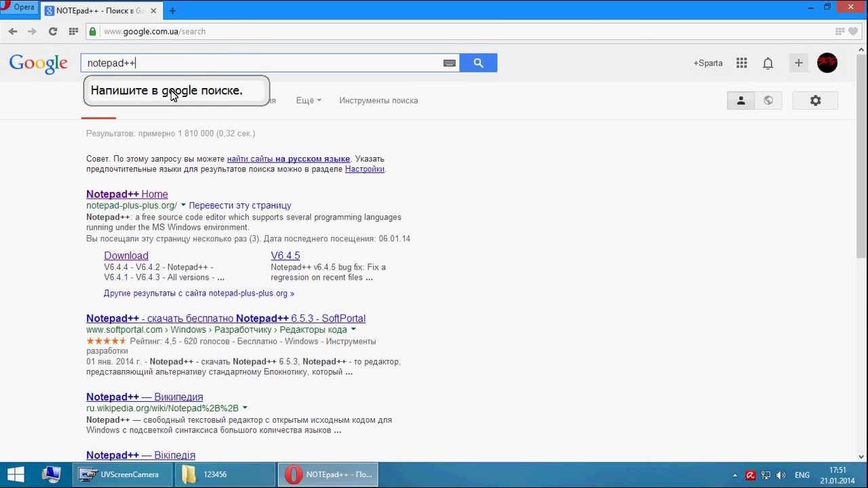Click the blue magnifier search button
Screen dimensions: 868x488
(478, 63)
